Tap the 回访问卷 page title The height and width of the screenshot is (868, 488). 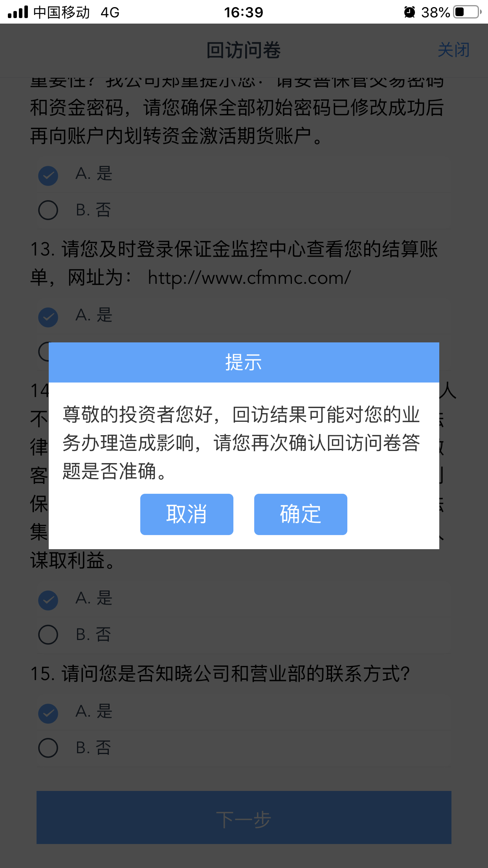244,50
